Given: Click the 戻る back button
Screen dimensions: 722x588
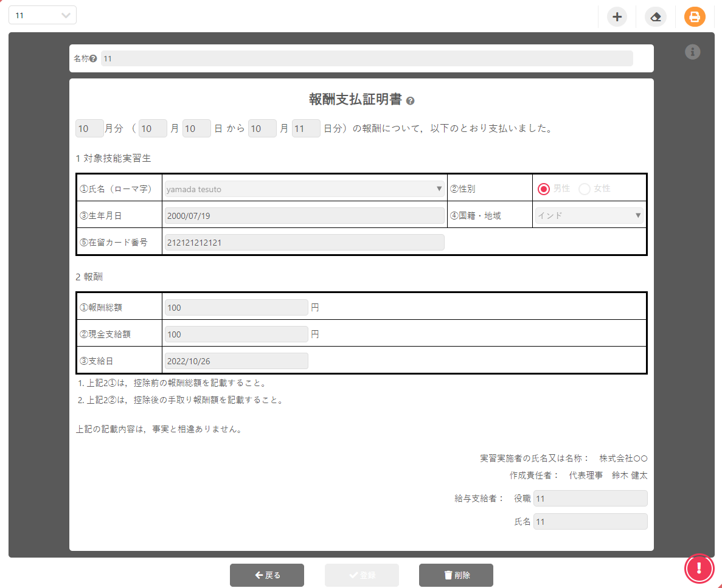Looking at the screenshot, I should coord(267,575).
